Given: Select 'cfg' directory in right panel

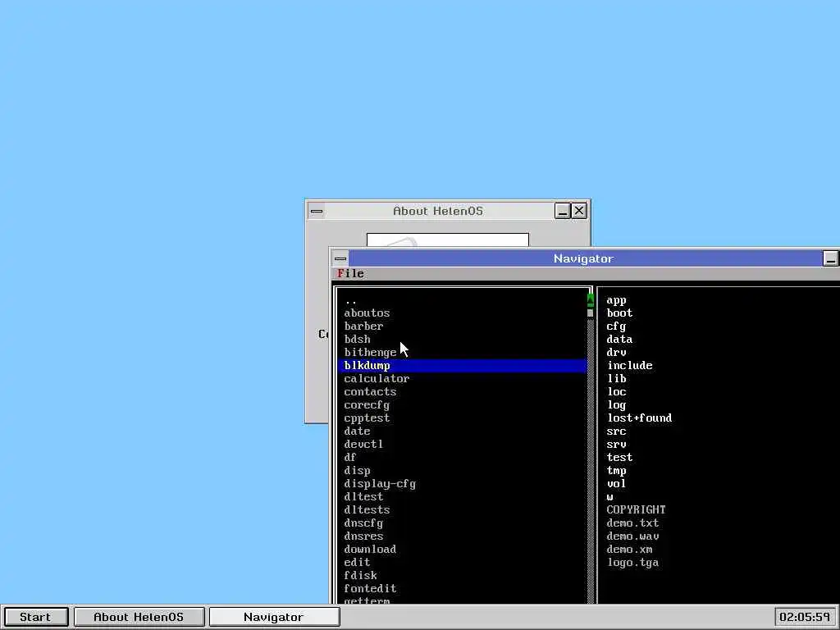Looking at the screenshot, I should [x=617, y=326].
